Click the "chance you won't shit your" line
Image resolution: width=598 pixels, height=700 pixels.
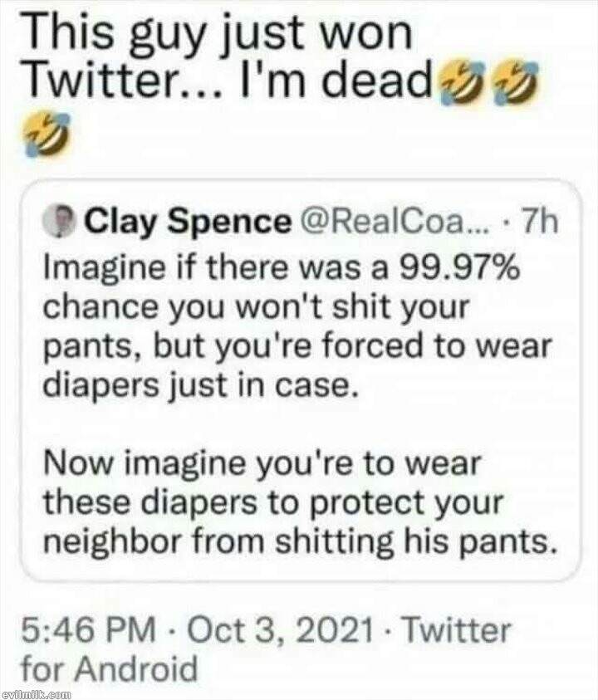pos(255,308)
